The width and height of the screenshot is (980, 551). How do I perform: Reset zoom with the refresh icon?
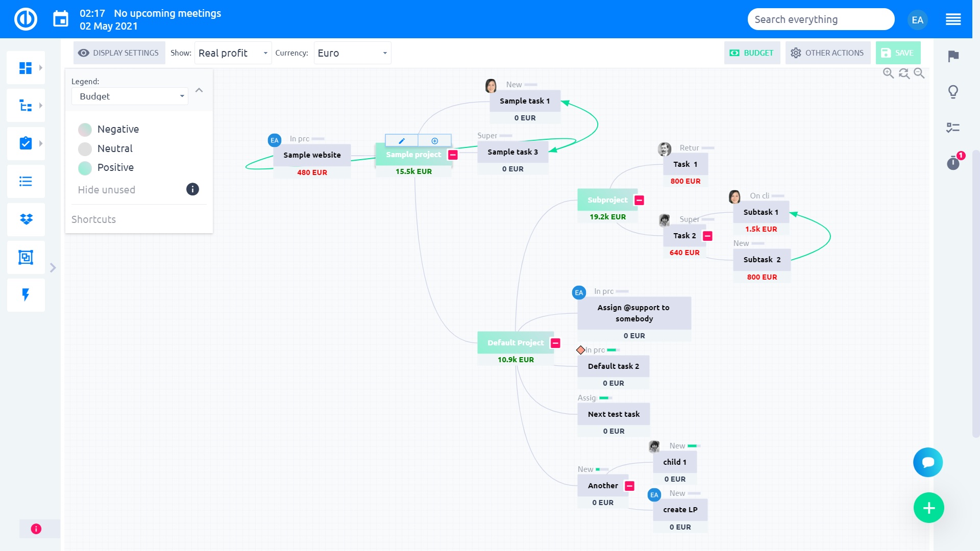[904, 73]
